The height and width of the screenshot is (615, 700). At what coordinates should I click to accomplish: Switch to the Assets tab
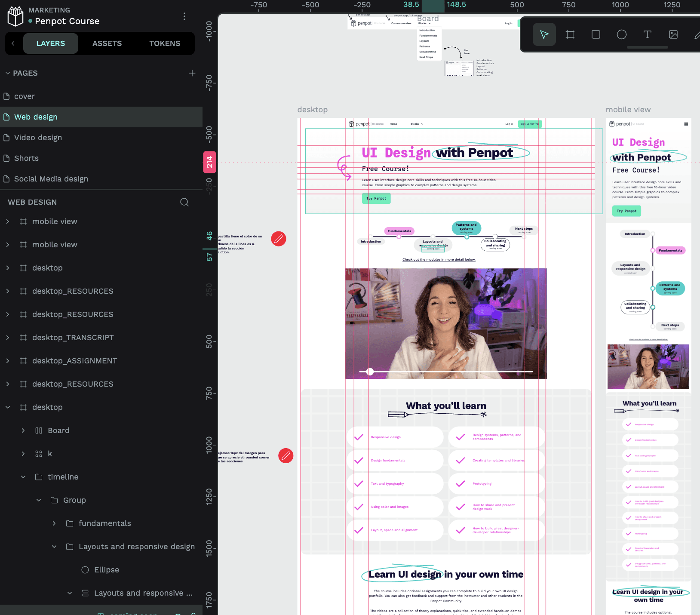pyautogui.click(x=107, y=43)
